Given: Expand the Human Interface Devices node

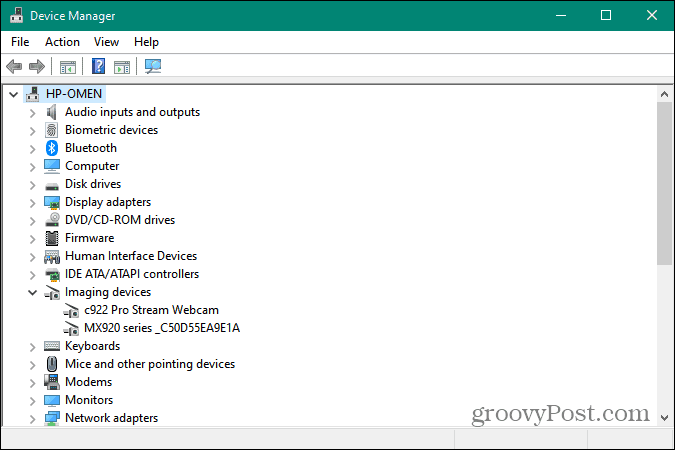Looking at the screenshot, I should (32, 257).
